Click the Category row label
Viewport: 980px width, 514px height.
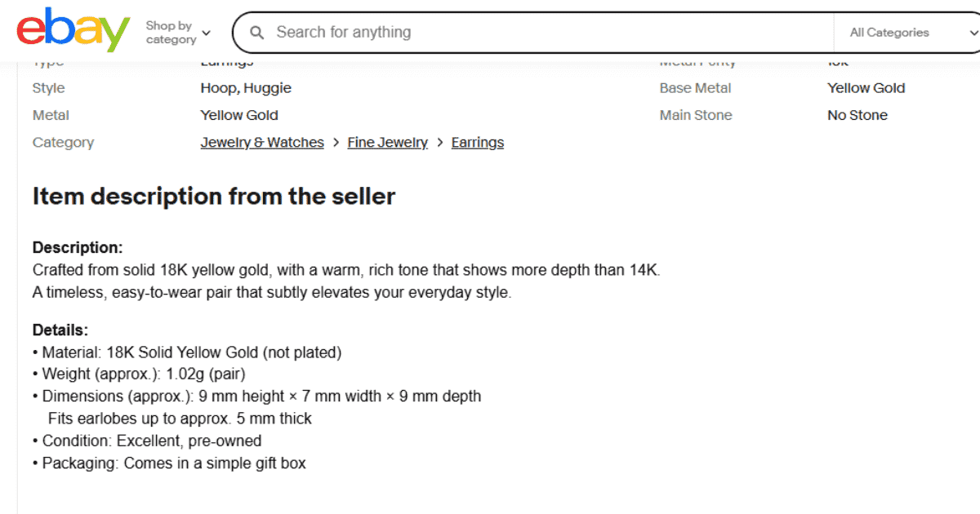[63, 142]
